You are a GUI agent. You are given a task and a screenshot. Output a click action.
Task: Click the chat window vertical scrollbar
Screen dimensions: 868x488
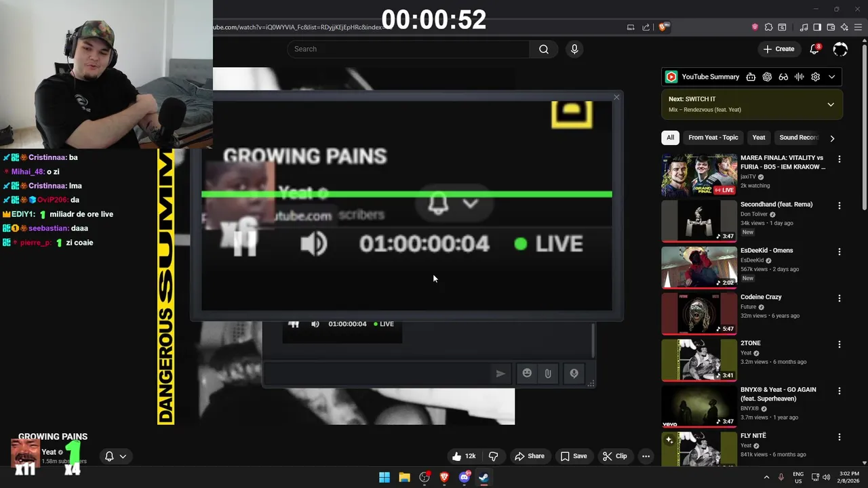coord(593,341)
